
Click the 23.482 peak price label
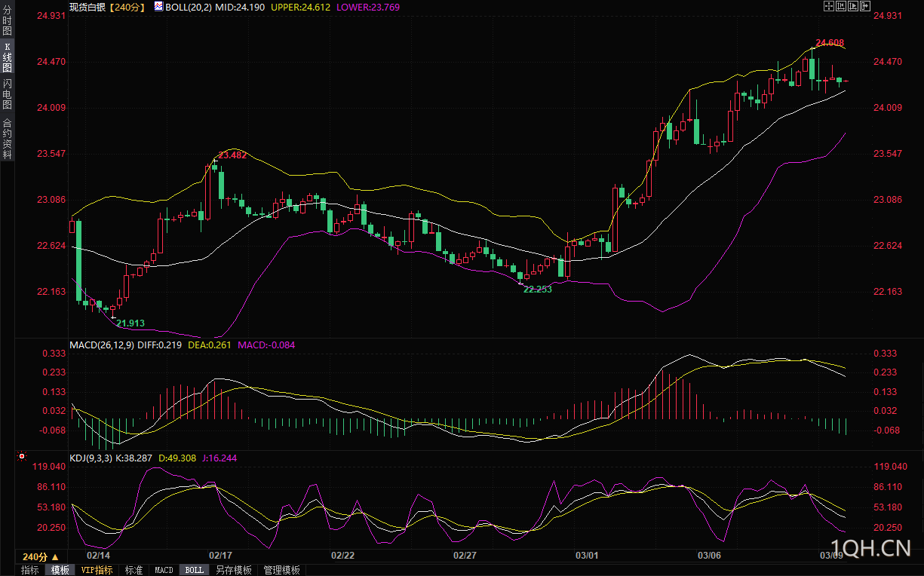coord(232,155)
